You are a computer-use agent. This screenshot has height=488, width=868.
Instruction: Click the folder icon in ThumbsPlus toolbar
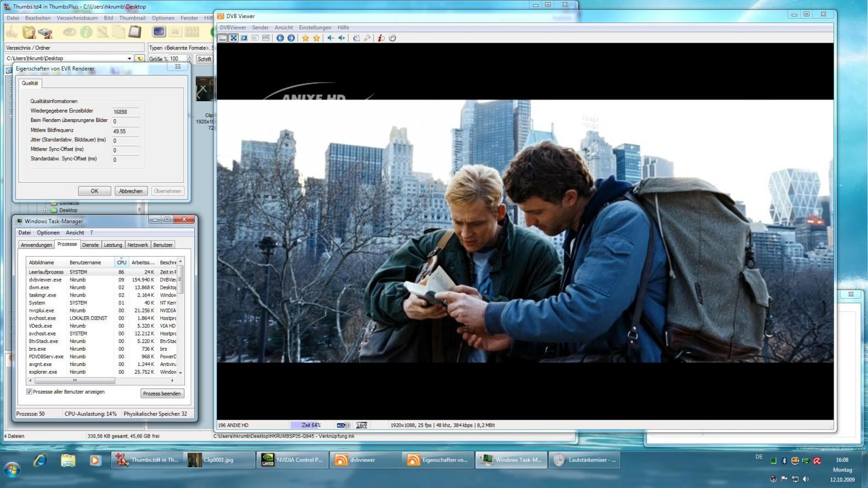click(x=29, y=32)
